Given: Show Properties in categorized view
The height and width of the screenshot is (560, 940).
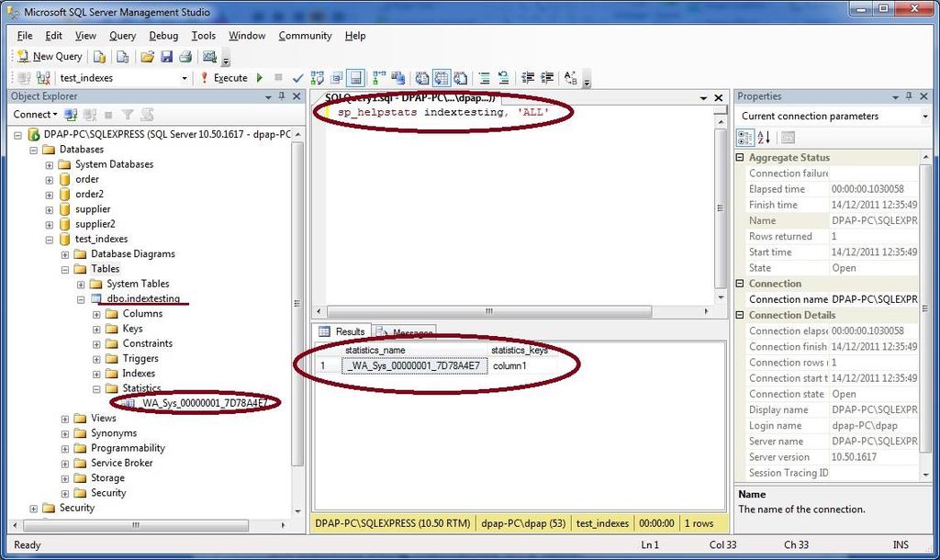Looking at the screenshot, I should coord(745,138).
